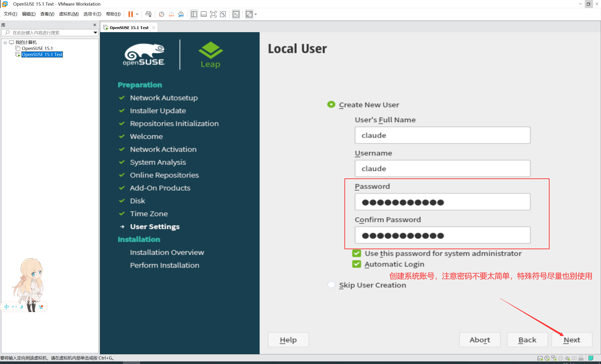Toggle library sidebar view icon
Image resolution: width=601 pixels, height=364 pixels.
tap(194, 14)
